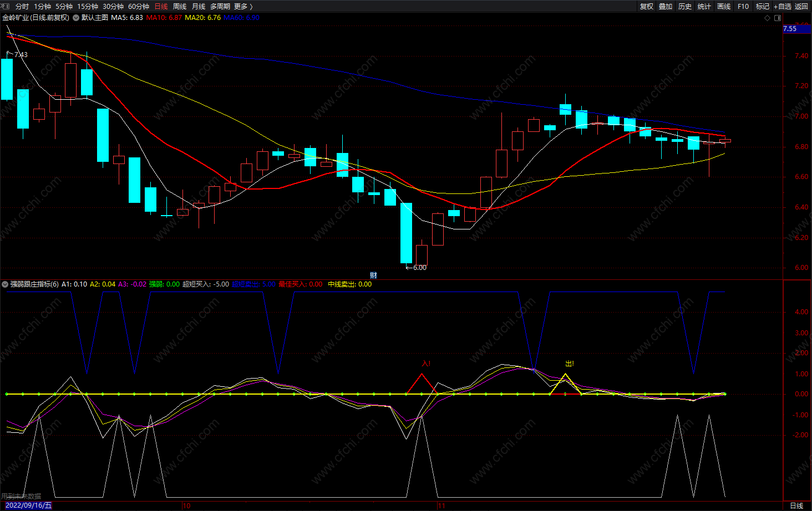
Task: Click A2: 0.04 value
Action: click(x=103, y=284)
